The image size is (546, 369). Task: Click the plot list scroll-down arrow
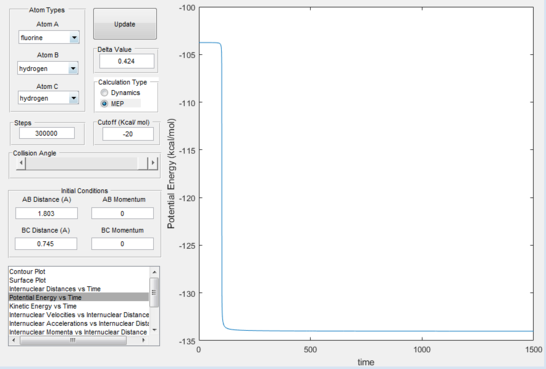[154, 329]
